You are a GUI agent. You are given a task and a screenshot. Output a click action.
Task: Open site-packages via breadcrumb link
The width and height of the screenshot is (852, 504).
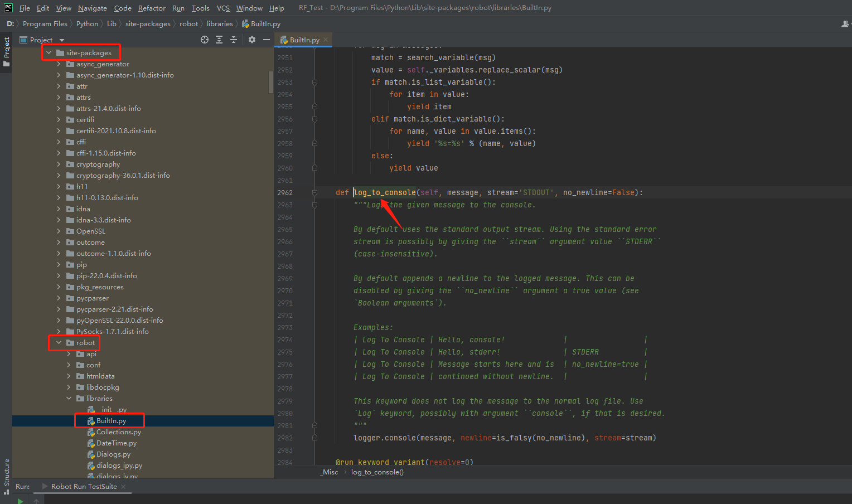(148, 23)
